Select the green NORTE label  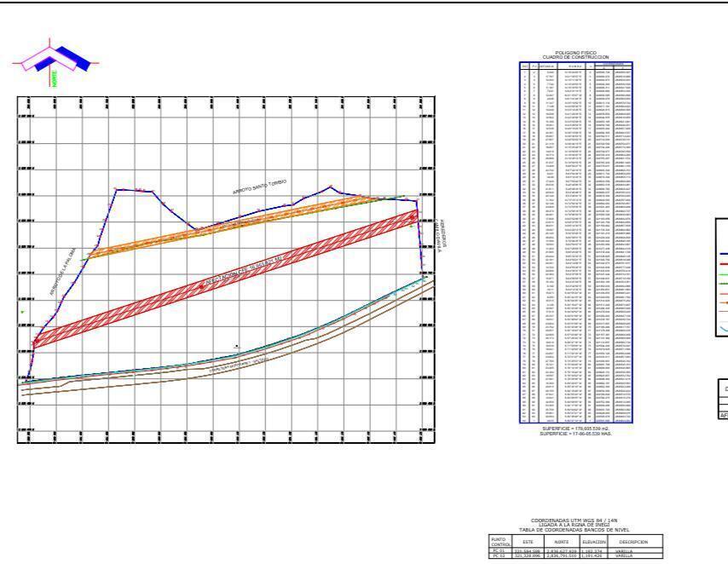pos(56,80)
